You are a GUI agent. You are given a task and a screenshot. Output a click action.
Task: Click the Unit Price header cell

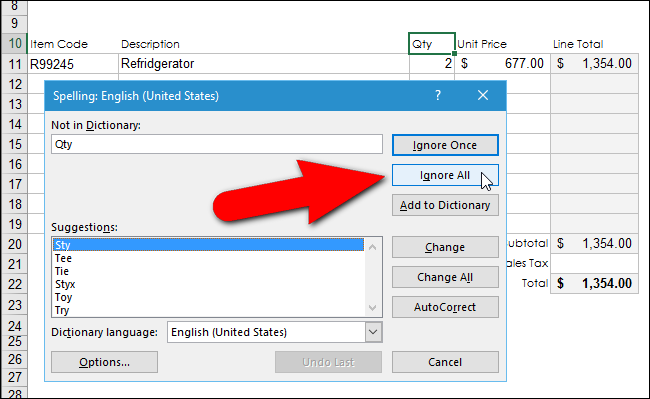pos(502,44)
